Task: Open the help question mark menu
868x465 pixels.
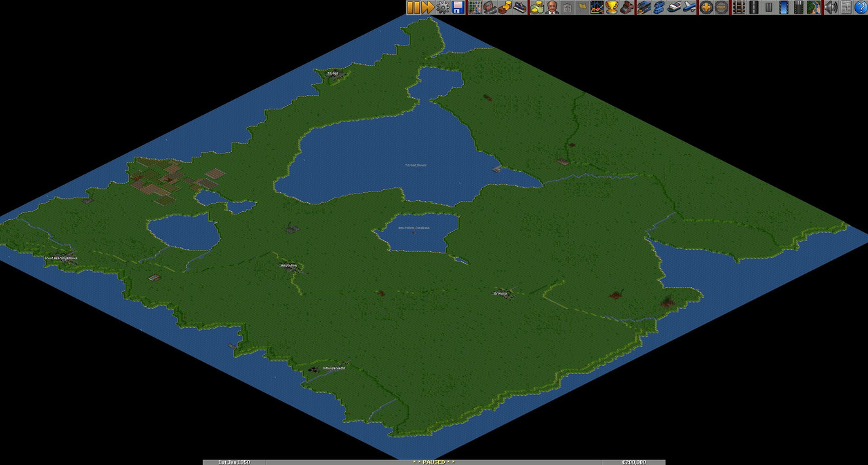Action: pos(861,7)
